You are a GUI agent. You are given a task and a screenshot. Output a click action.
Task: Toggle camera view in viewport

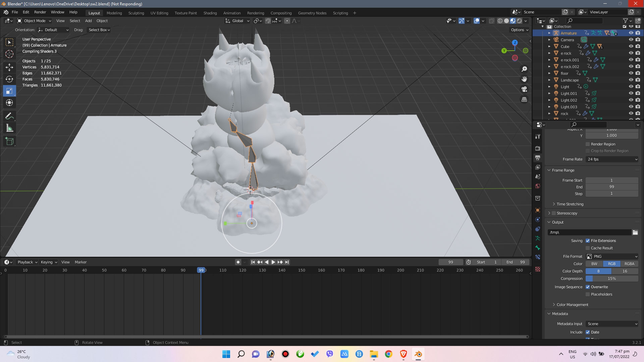(524, 89)
